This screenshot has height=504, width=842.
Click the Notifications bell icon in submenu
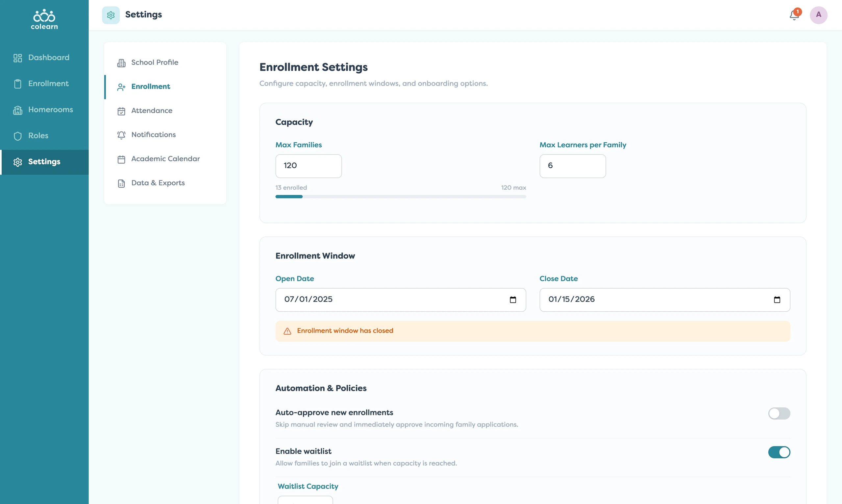[x=121, y=135]
